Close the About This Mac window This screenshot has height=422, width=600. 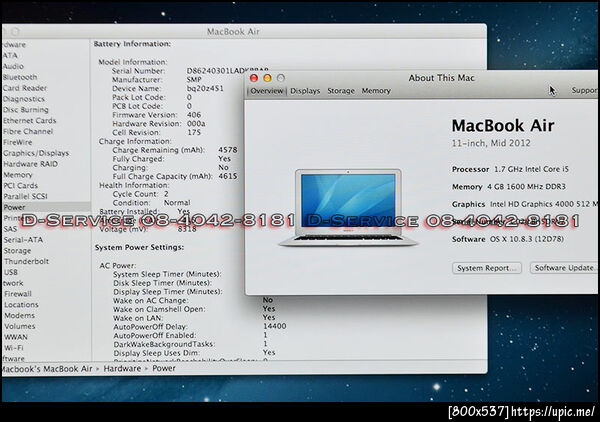(254, 78)
